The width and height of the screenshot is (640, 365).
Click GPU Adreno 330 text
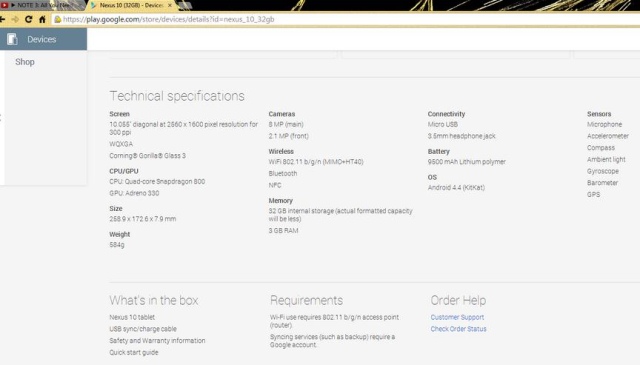tap(134, 194)
